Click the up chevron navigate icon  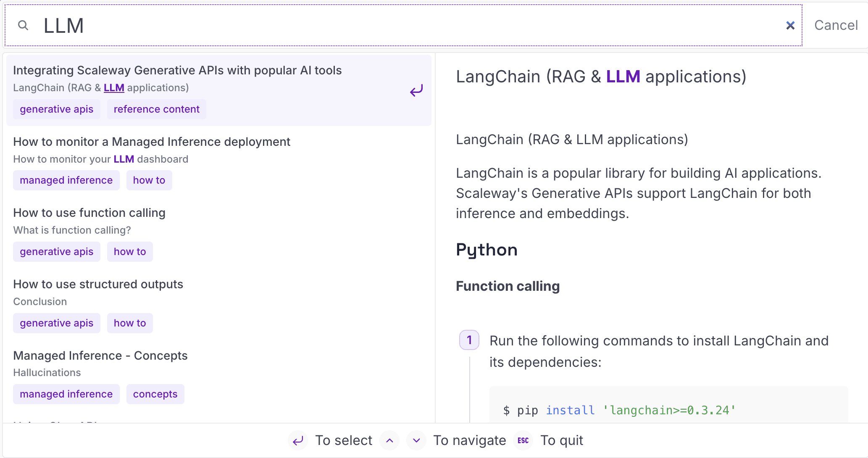(389, 440)
